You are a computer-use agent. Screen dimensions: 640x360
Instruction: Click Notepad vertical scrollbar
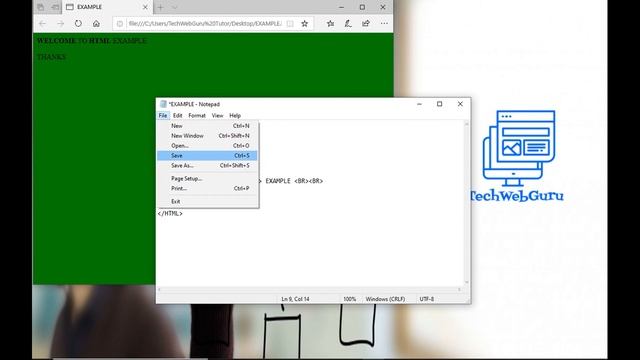pyautogui.click(x=467, y=203)
